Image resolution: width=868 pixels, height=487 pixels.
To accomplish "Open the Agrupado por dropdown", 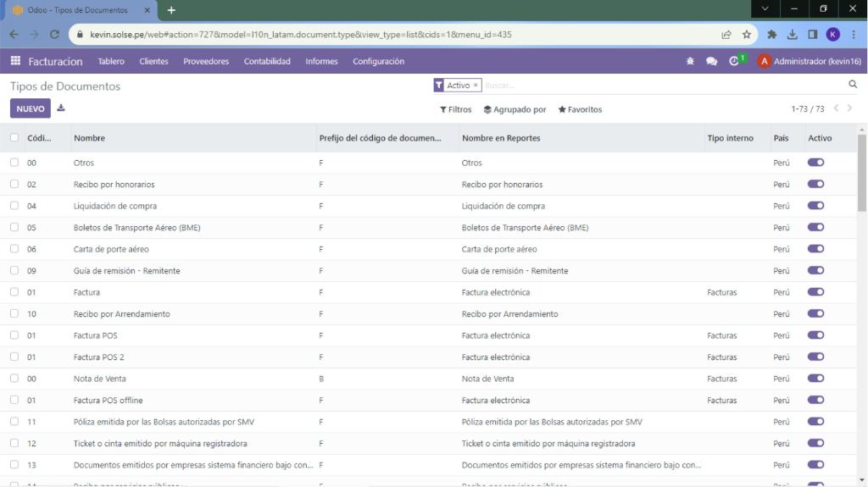I will point(515,109).
